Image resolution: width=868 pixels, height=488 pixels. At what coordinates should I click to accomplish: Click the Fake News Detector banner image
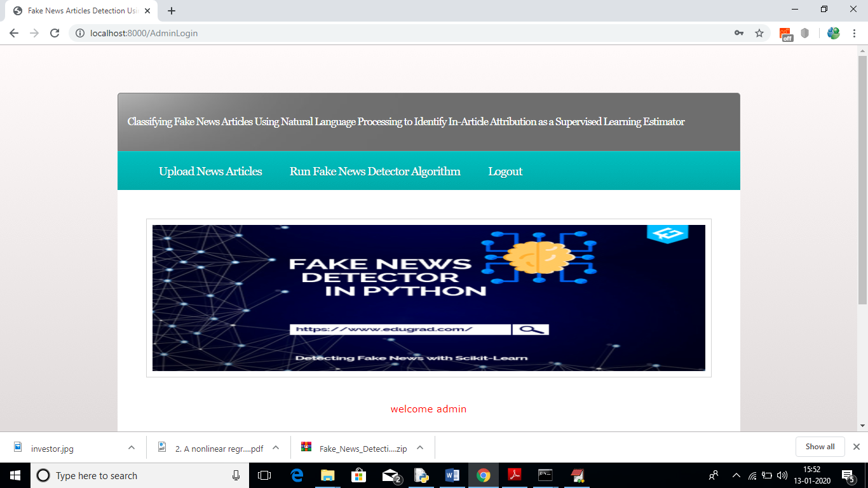(429, 298)
